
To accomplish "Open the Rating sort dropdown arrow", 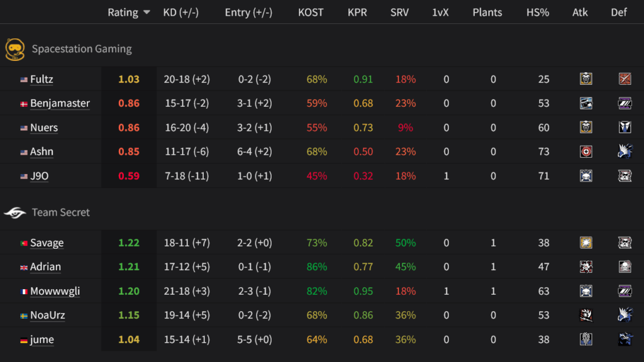I will point(147,12).
